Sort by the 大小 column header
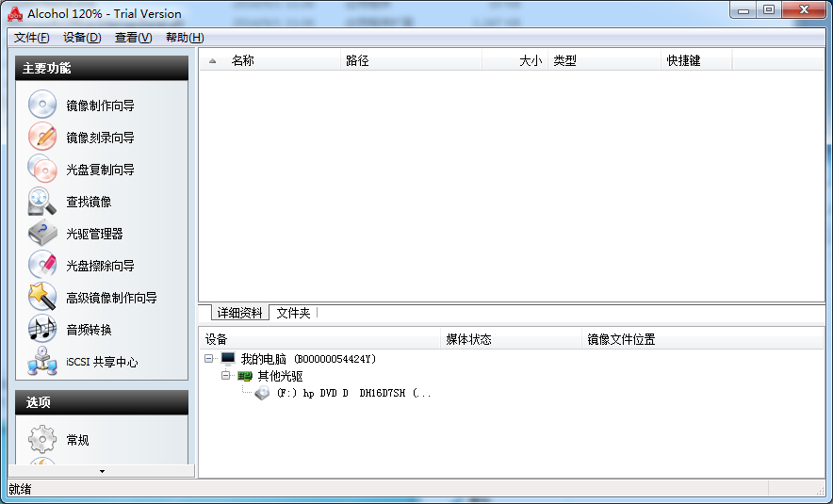833x504 pixels. pyautogui.click(x=514, y=60)
